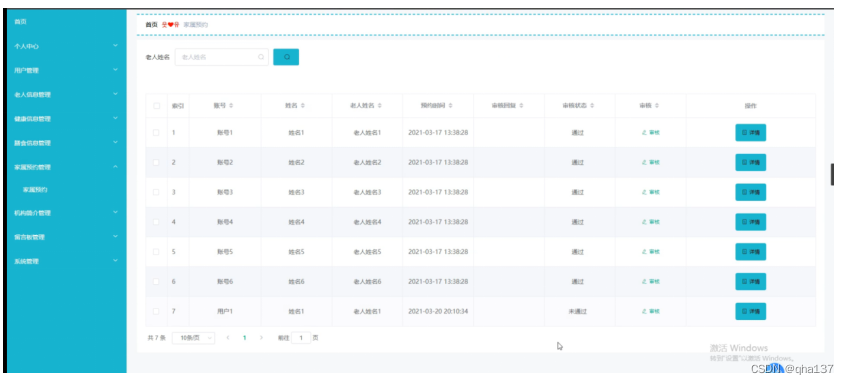Click the 审核 edit link in row 账号6
This screenshot has width=849, height=384.
[651, 282]
